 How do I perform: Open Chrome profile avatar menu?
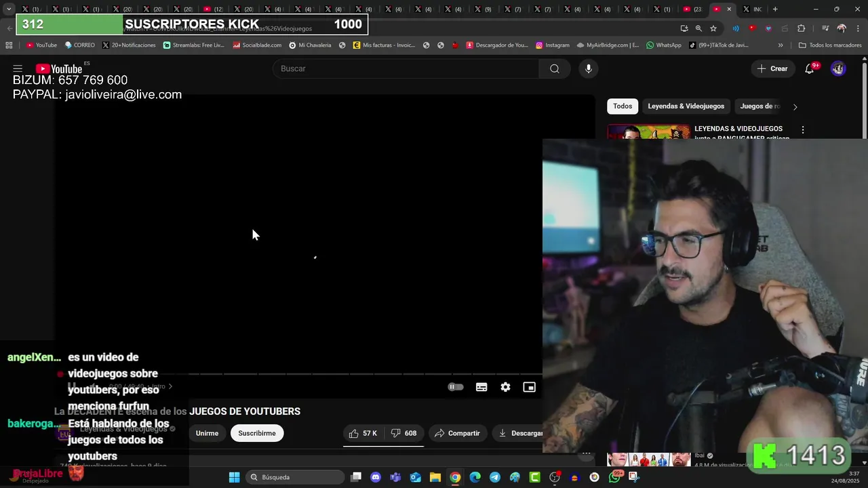pos(842,28)
